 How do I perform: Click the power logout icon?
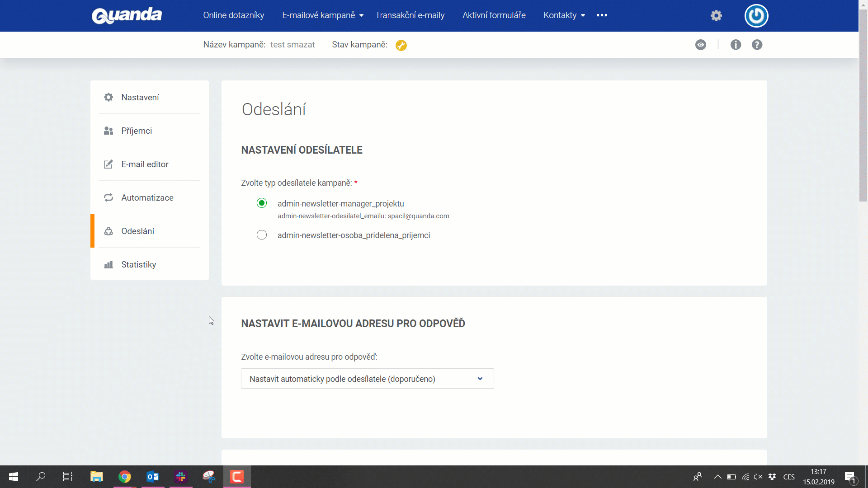coord(756,16)
